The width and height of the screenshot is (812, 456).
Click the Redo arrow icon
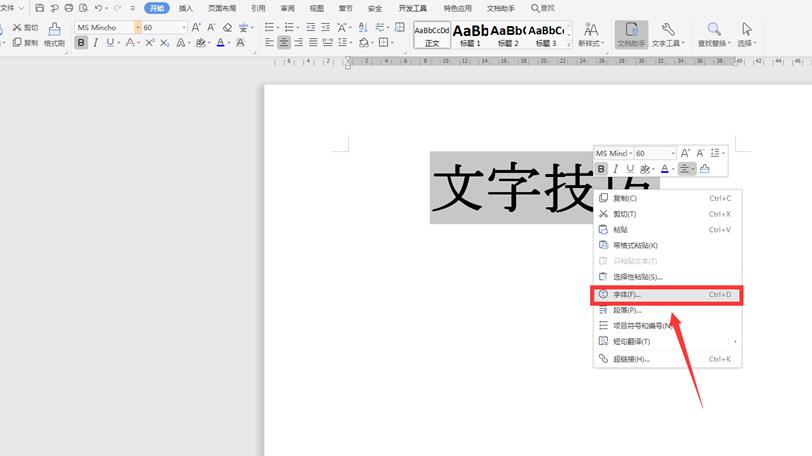(x=118, y=8)
